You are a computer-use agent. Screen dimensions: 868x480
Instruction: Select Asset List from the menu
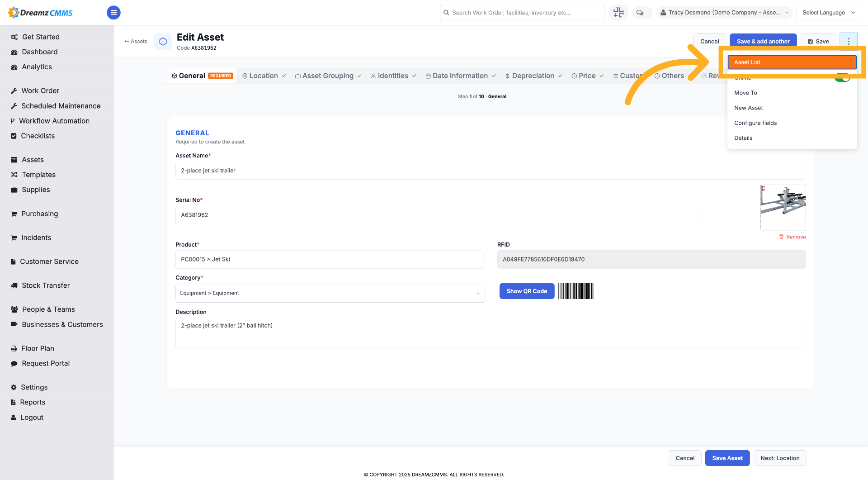click(x=792, y=62)
